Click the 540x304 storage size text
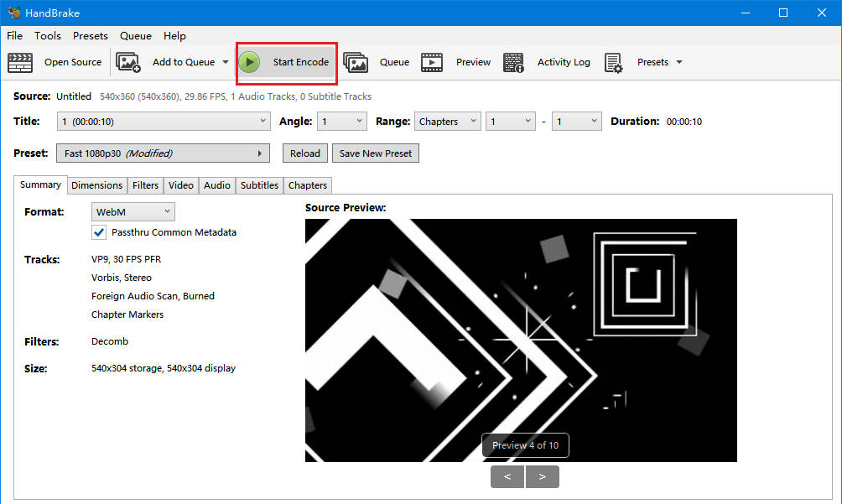The image size is (842, 504). coord(164,368)
